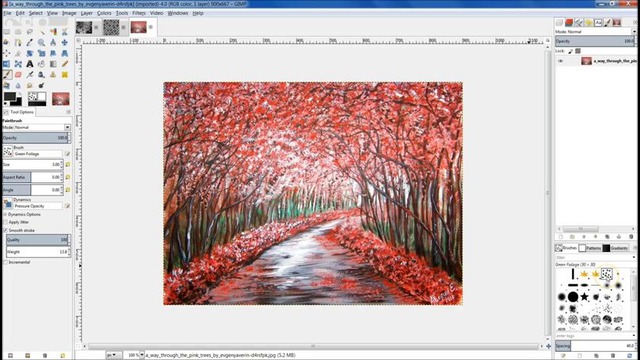
Task: Select the Color Picker eyedropper tool
Action: [30, 42]
